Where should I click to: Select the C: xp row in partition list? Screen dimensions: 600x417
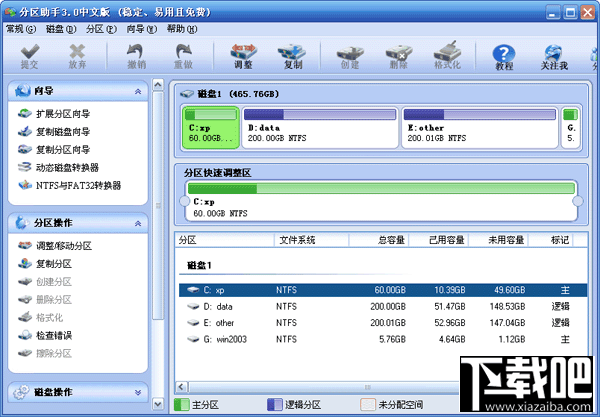pos(383,290)
